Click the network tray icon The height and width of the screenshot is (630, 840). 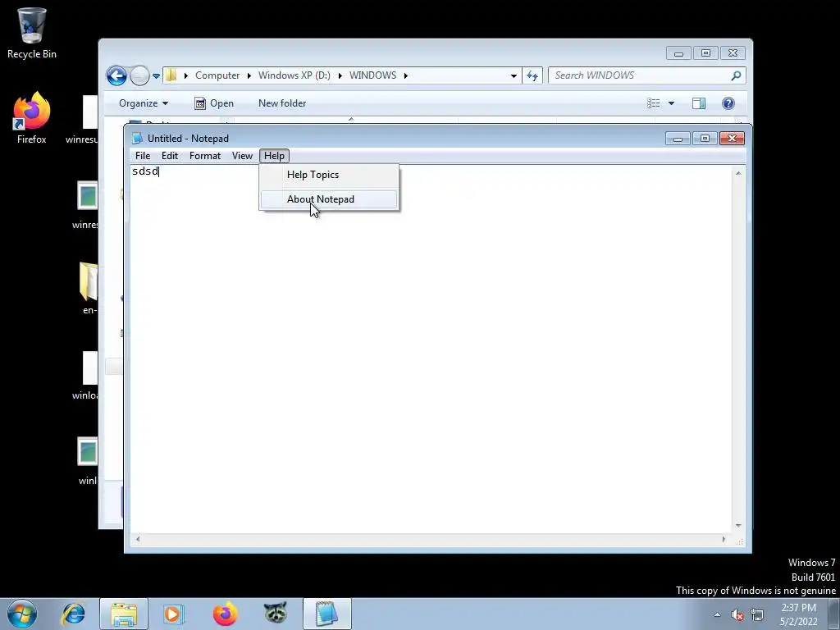click(757, 614)
